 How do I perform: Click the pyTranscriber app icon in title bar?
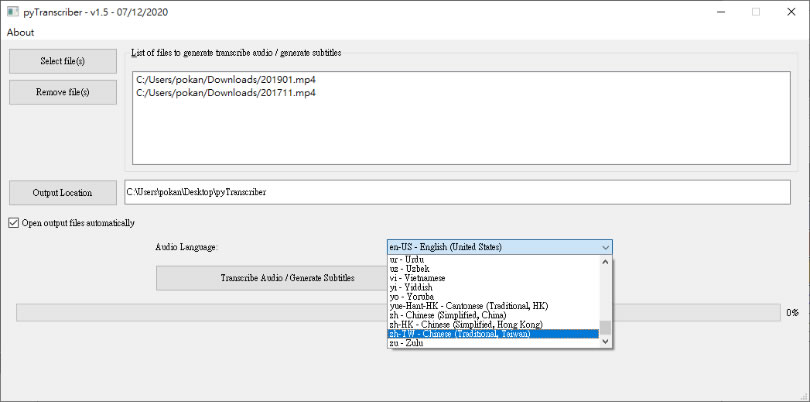click(10, 12)
